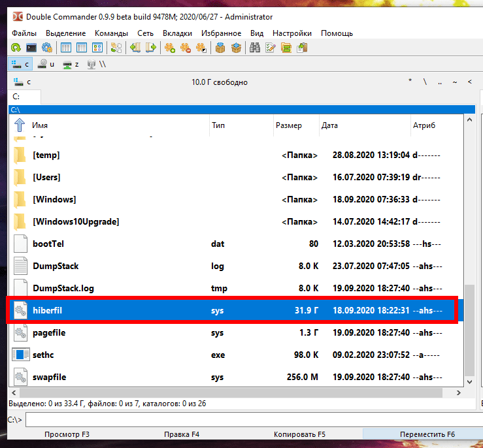This screenshot has width=483, height=448.
Task: Click the synchronize directories folder icon
Action: (x=286, y=48)
